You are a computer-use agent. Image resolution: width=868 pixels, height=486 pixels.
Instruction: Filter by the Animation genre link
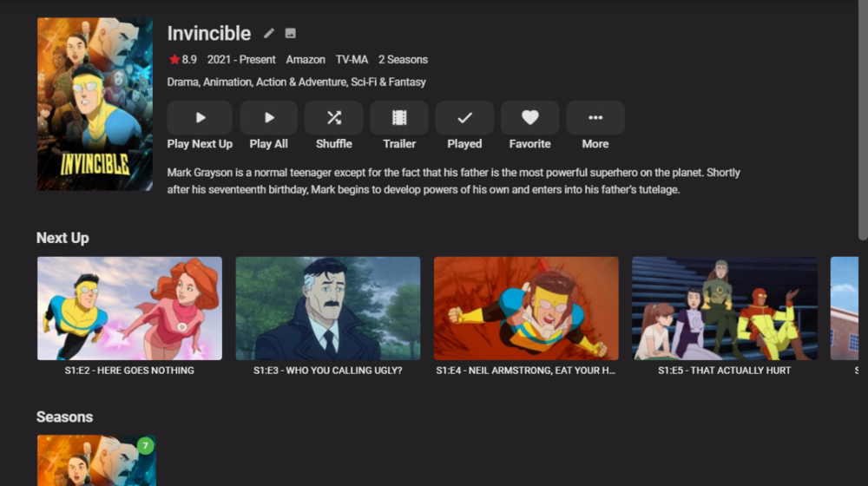pos(227,82)
